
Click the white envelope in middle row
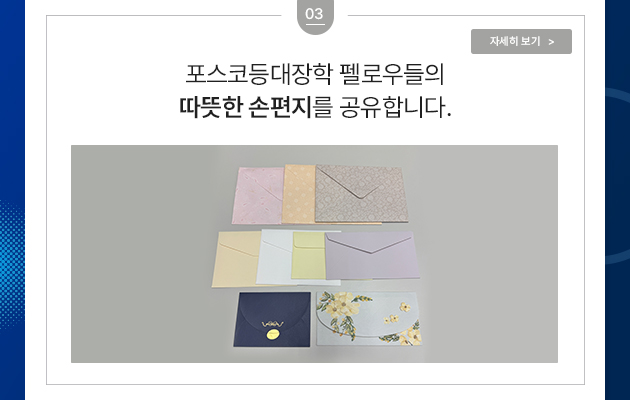pyautogui.click(x=275, y=257)
